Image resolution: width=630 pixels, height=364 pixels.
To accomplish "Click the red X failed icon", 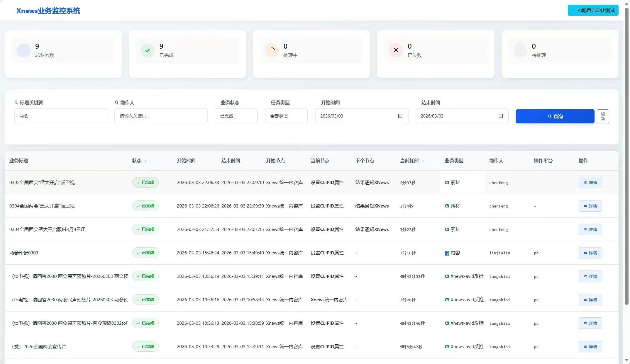I will [x=396, y=50].
